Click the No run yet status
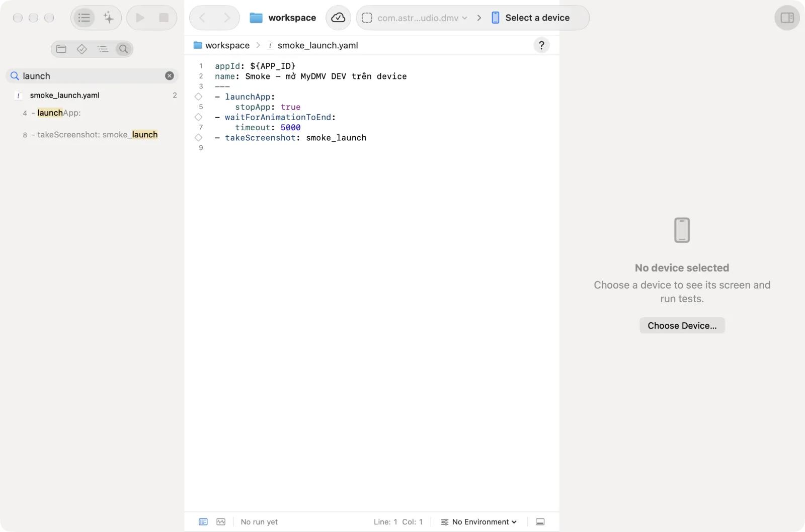Image resolution: width=805 pixels, height=532 pixels. (x=259, y=522)
